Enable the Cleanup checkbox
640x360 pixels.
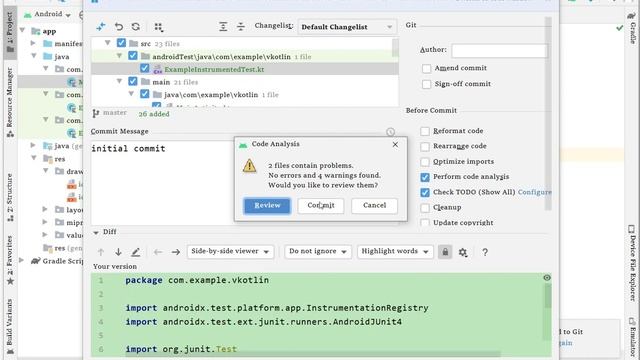[x=425, y=208]
